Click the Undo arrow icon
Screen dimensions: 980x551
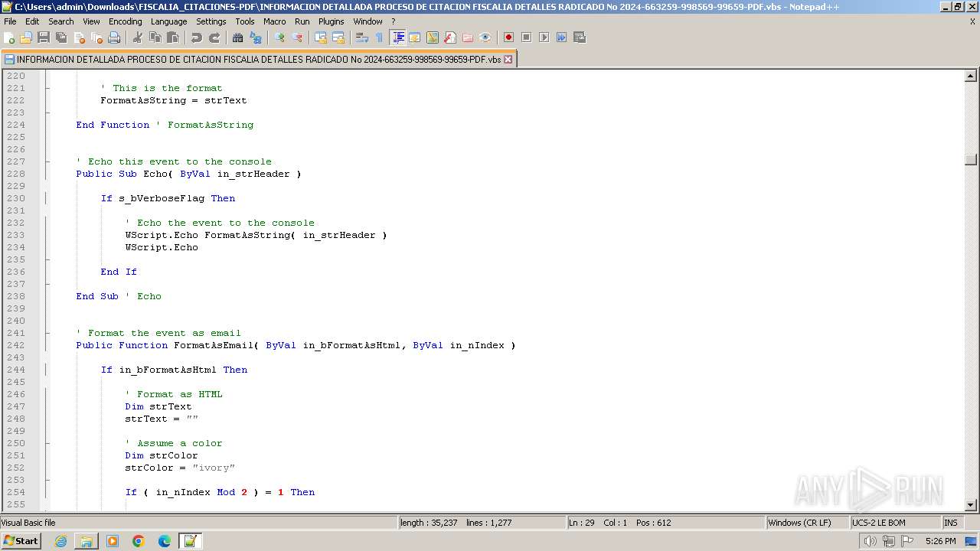pyautogui.click(x=196, y=37)
